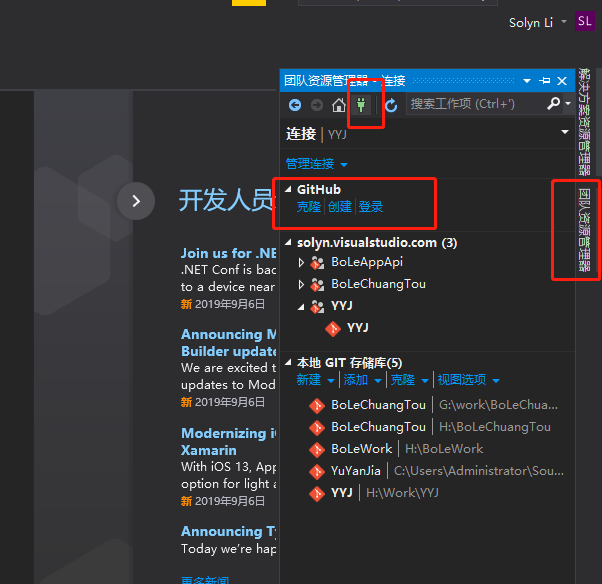Open the Announcing TypeScript news article
Screen dimensions: 602x584
pyautogui.click(x=228, y=531)
